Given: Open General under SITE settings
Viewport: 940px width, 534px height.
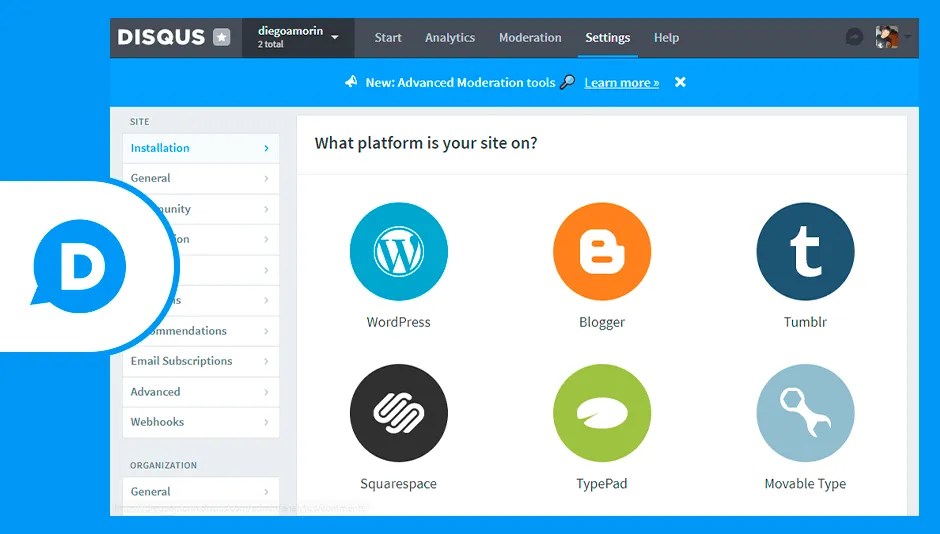Looking at the screenshot, I should point(201,178).
